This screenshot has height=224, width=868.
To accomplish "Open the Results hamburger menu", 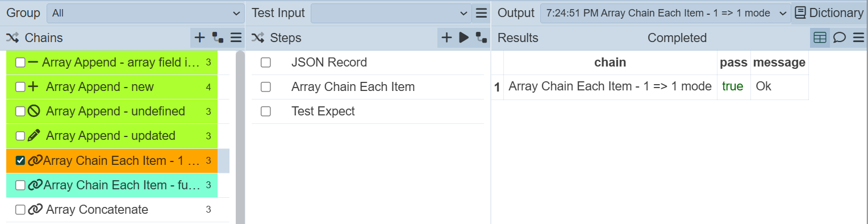I will [x=858, y=38].
